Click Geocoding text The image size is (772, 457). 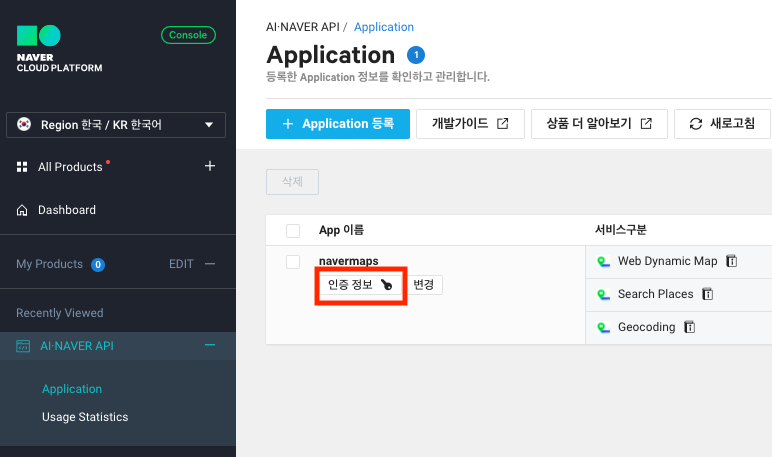point(646,327)
